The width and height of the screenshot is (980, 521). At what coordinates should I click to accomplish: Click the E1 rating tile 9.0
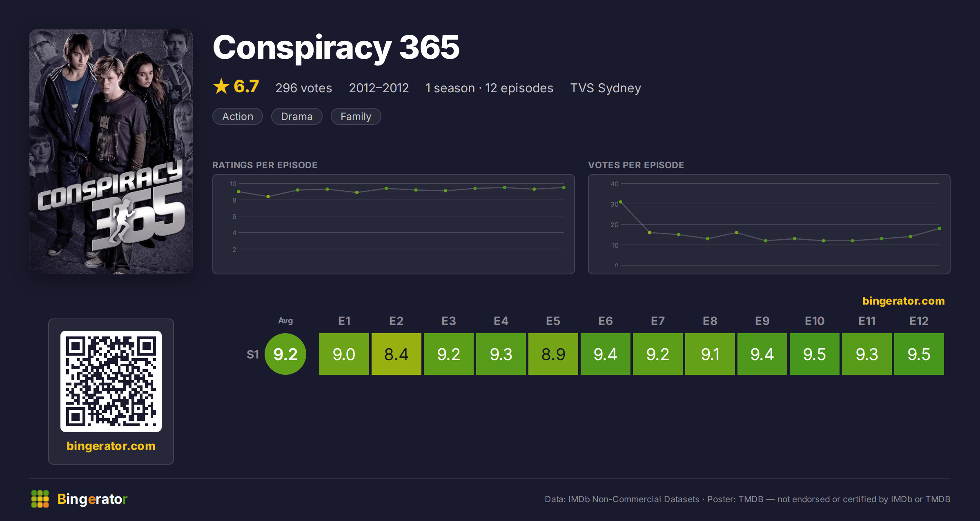pyautogui.click(x=344, y=354)
